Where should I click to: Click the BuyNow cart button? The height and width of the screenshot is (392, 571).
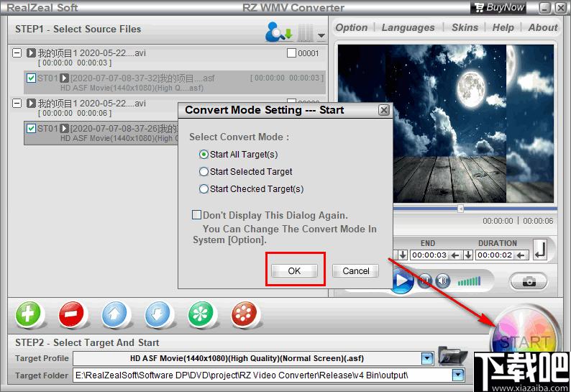pos(498,7)
